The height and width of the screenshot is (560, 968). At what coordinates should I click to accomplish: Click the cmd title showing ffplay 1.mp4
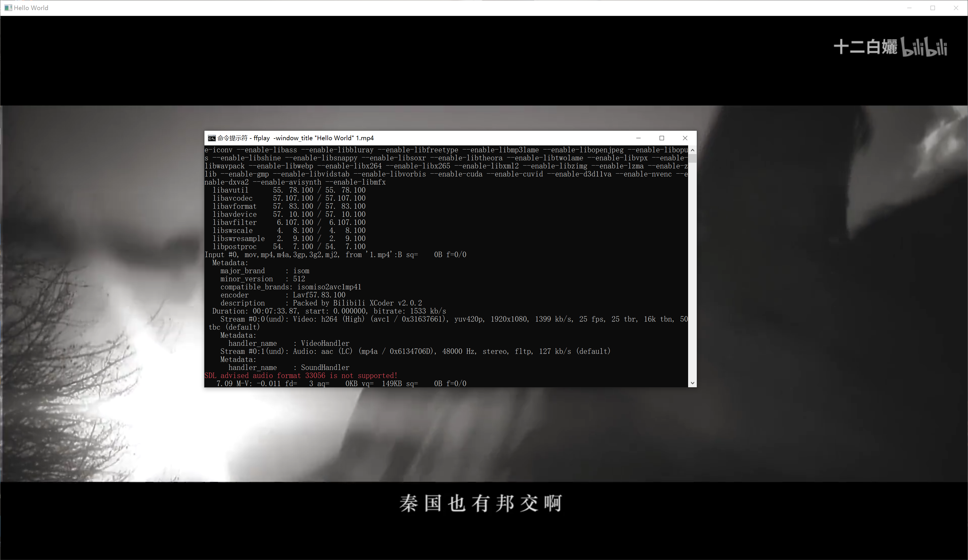[295, 138]
